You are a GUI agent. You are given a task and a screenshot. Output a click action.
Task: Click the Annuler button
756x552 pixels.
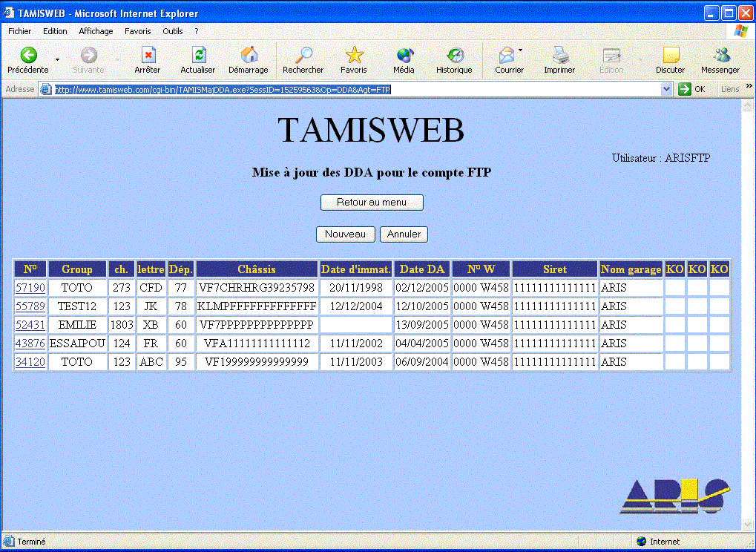click(404, 234)
